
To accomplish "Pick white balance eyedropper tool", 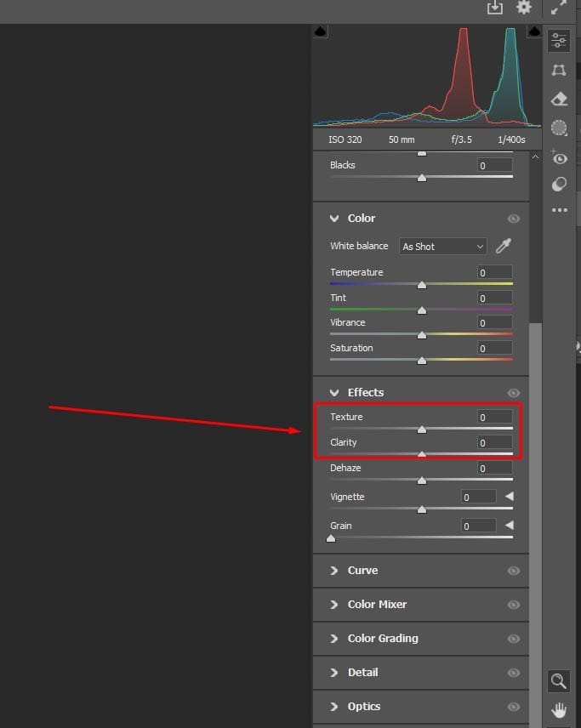I will [x=504, y=246].
